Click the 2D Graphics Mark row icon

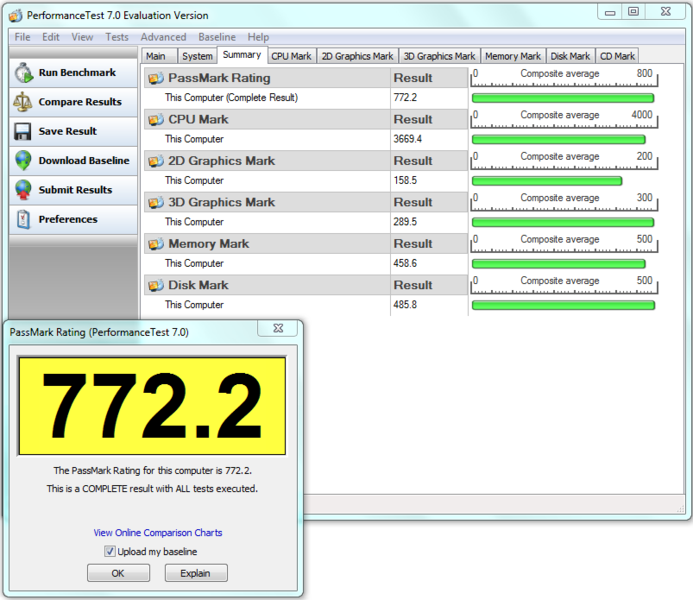pyautogui.click(x=156, y=161)
